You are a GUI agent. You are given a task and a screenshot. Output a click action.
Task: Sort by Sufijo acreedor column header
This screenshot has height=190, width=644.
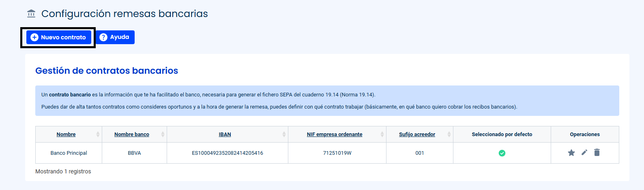pos(417,134)
